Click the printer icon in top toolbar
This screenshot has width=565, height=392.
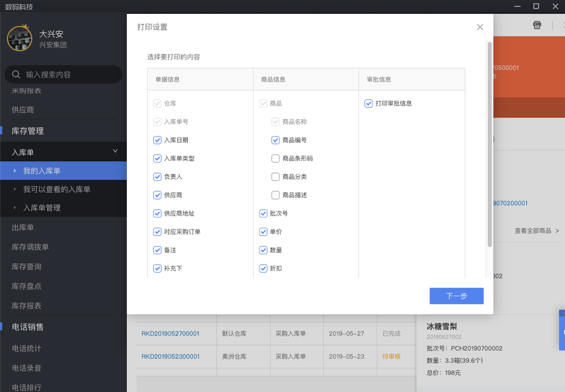point(537,25)
